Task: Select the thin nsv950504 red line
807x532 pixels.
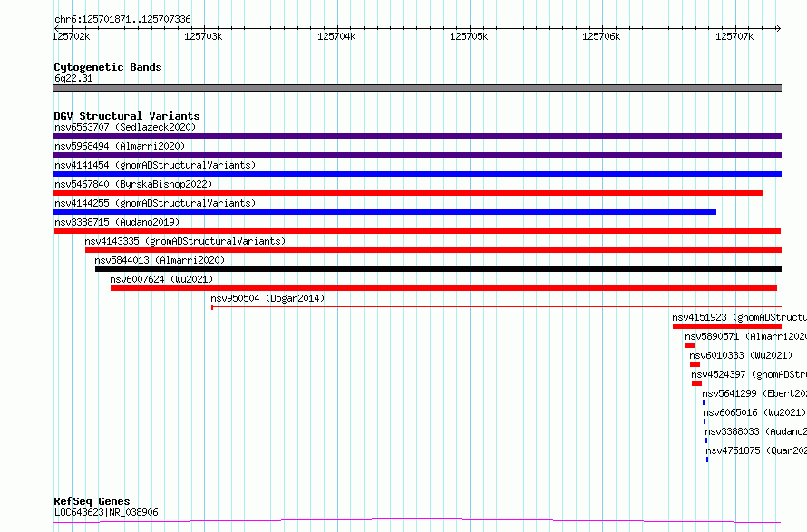Action: pos(497,307)
